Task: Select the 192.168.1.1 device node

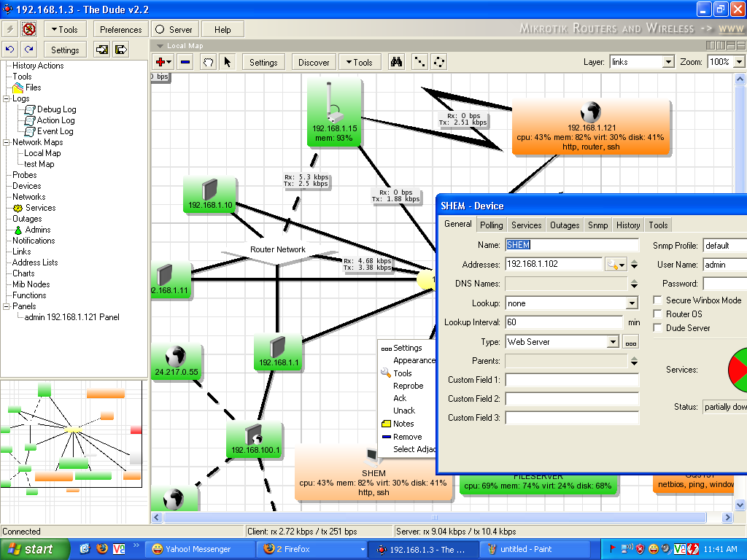Action: click(278, 353)
